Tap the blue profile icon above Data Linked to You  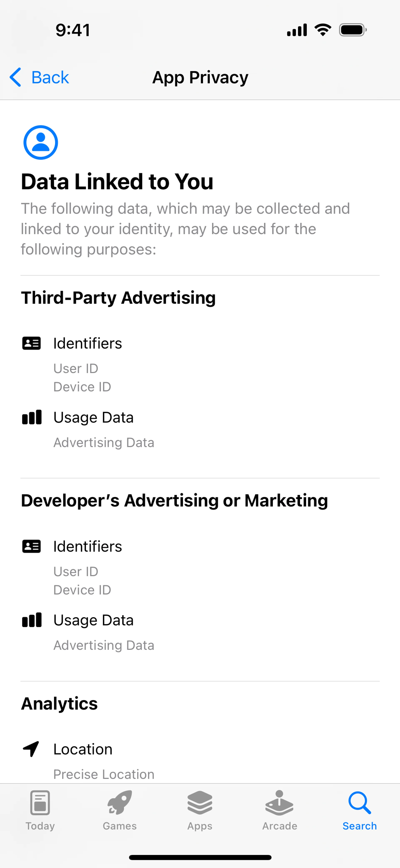(x=40, y=142)
